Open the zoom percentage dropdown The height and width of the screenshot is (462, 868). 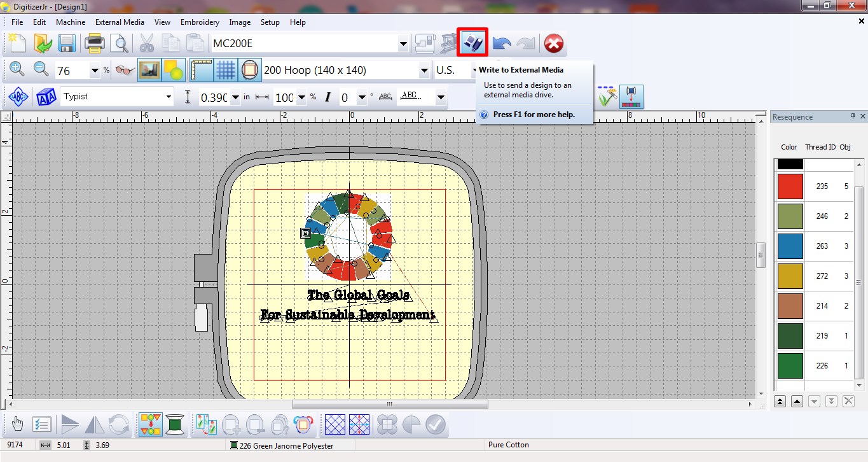[95, 71]
